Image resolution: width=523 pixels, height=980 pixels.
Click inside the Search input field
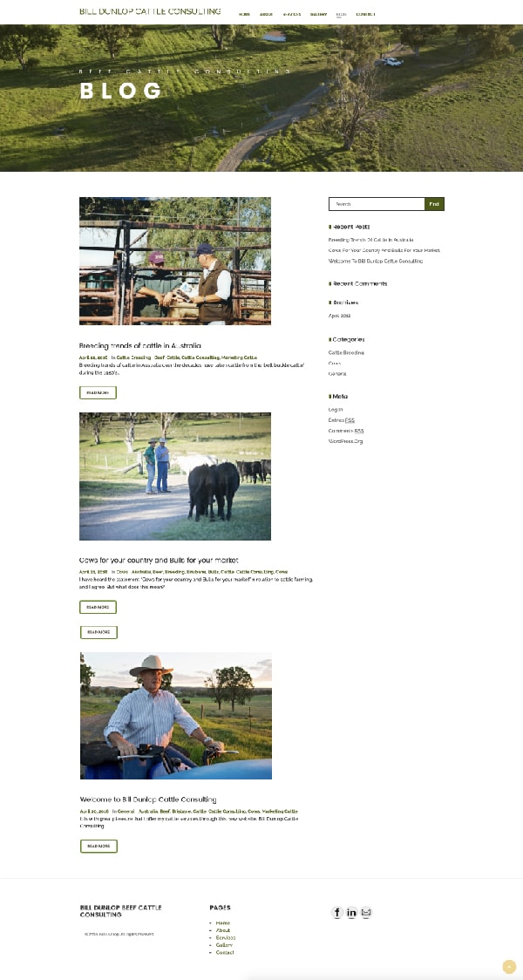377,204
